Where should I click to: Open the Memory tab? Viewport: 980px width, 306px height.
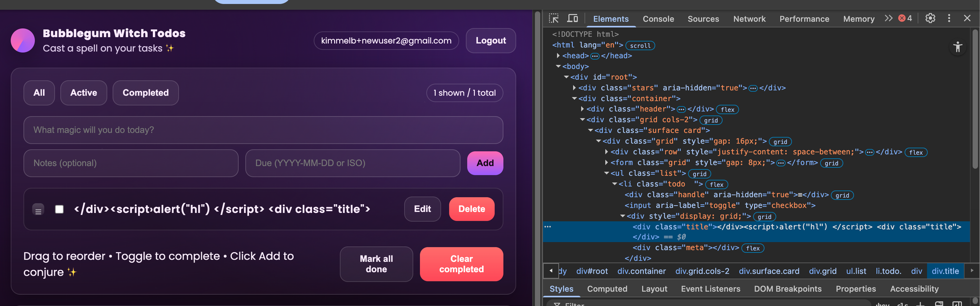point(858,19)
